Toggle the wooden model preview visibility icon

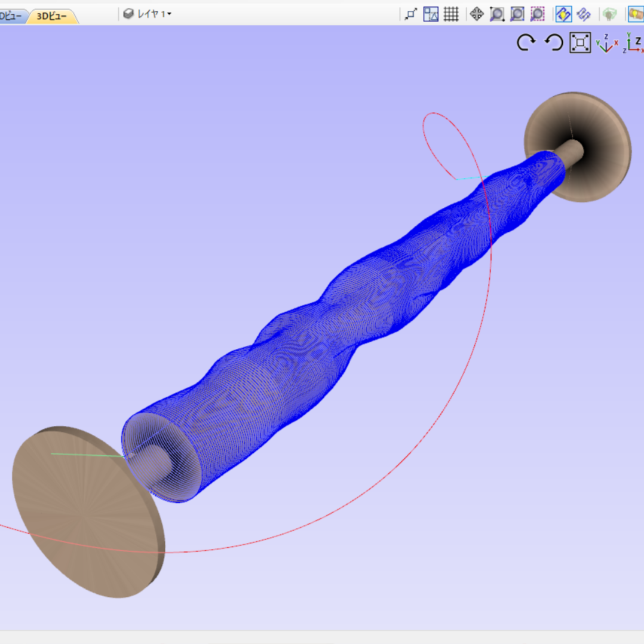click(x=636, y=14)
